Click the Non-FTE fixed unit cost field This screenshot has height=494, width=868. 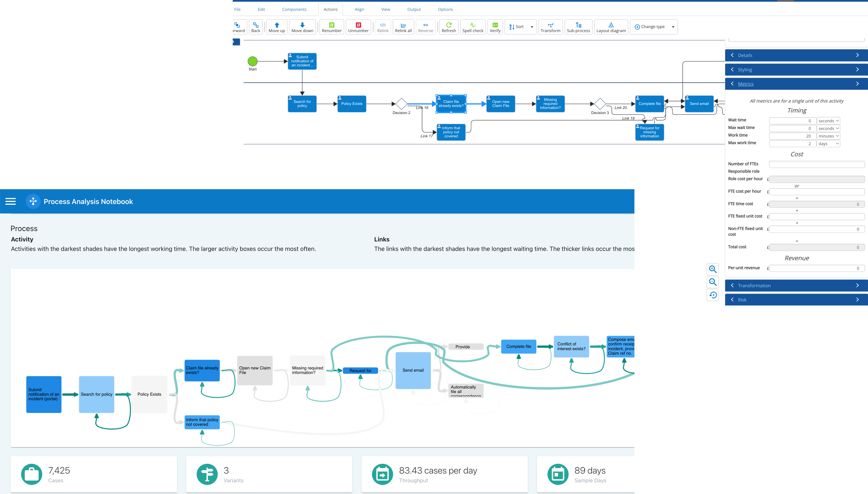pos(817,229)
